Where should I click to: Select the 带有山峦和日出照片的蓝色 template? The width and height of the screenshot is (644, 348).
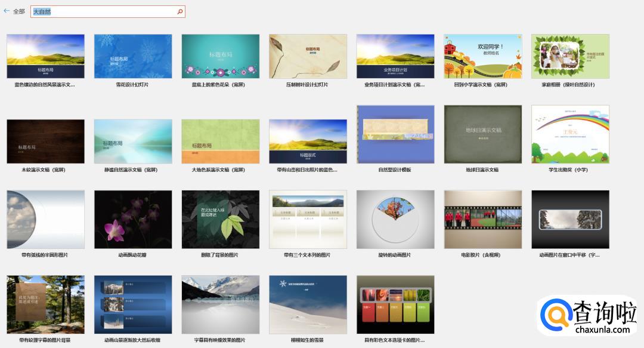click(308, 141)
